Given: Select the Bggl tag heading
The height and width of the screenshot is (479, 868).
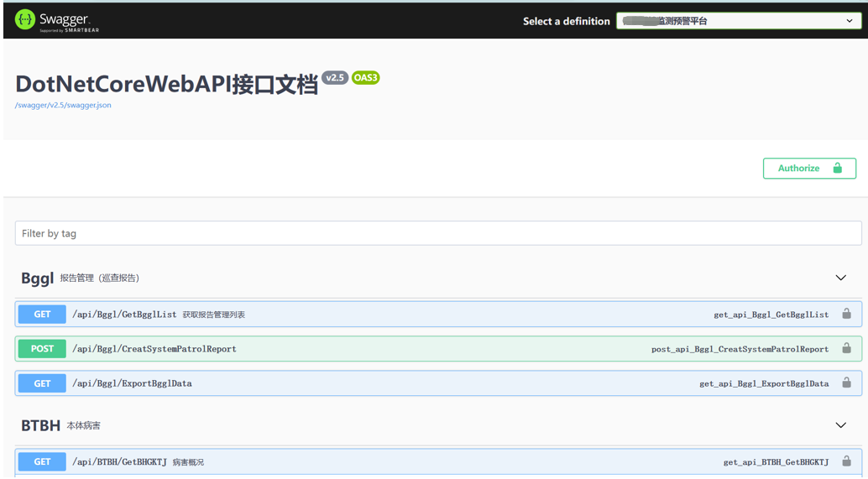Looking at the screenshot, I should [37, 279].
